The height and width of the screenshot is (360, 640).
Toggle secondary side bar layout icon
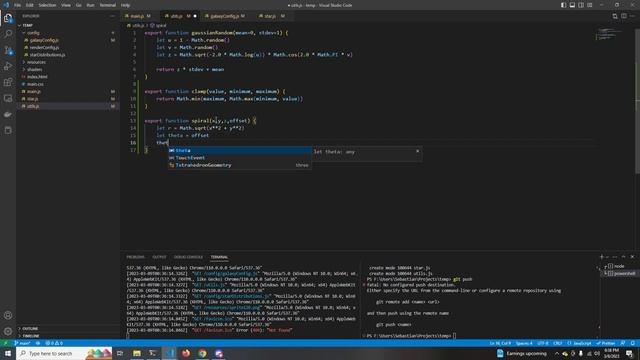pyautogui.click(x=581, y=5)
